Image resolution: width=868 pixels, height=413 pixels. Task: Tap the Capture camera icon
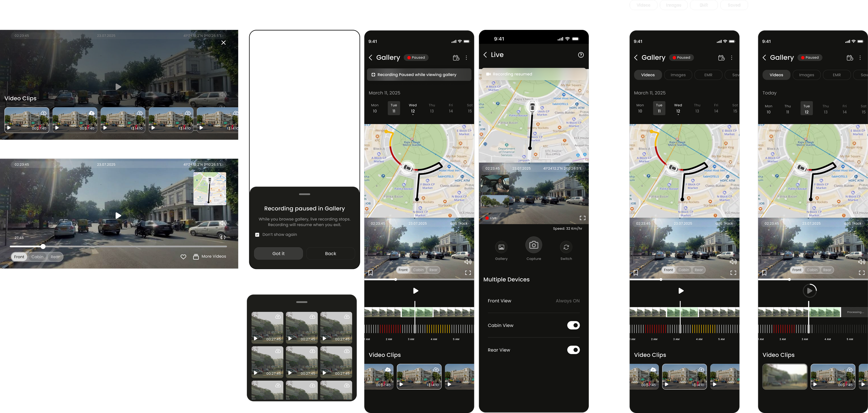pyautogui.click(x=534, y=245)
